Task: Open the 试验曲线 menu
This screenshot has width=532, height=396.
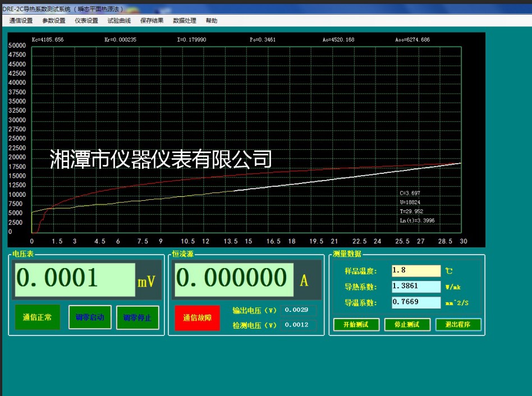Action: tap(119, 21)
